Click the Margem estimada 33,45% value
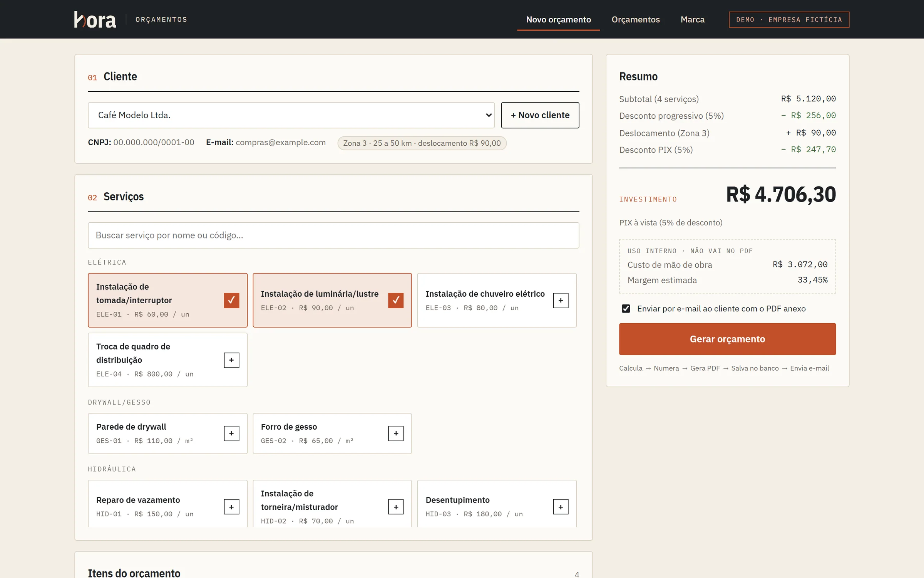Screen dimensions: 924x578 tap(812, 280)
